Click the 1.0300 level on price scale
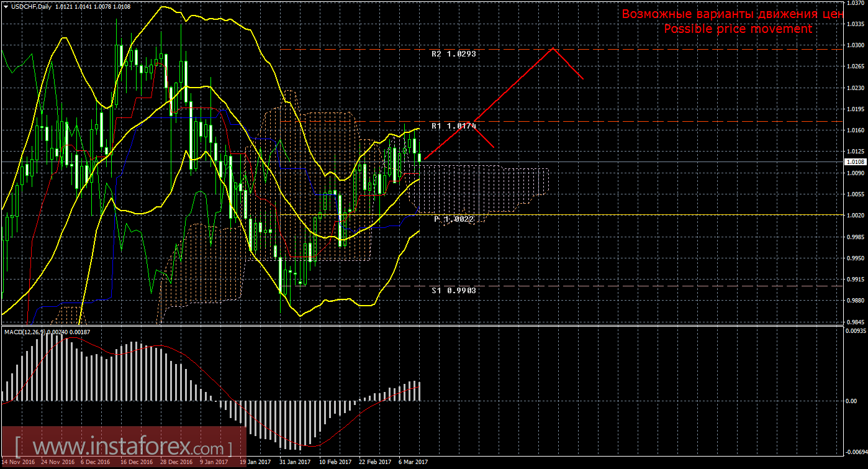868x469 pixels. pyautogui.click(x=853, y=45)
